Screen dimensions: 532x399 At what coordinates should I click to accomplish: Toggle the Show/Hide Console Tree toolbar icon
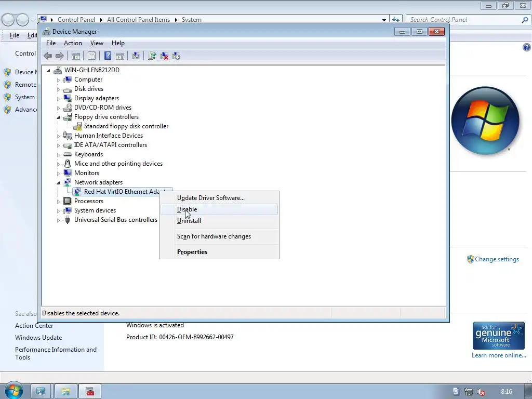76,56
